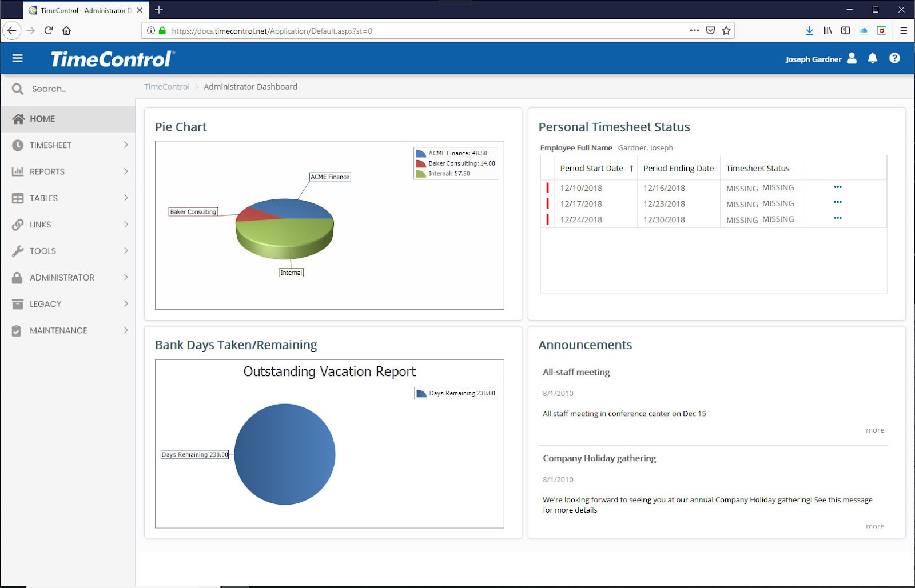Click the Joseph Gardner user name
The image size is (915, 588).
813,59
